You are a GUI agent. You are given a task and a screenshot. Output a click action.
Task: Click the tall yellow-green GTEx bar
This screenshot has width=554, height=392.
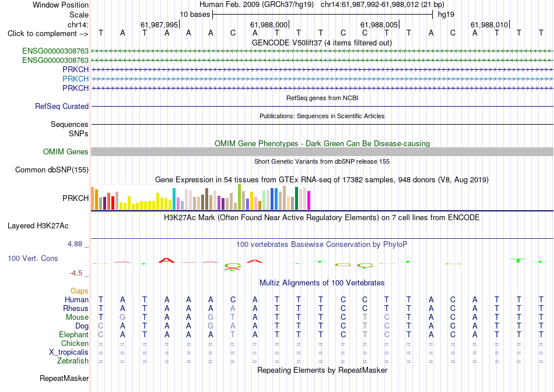coord(240,197)
